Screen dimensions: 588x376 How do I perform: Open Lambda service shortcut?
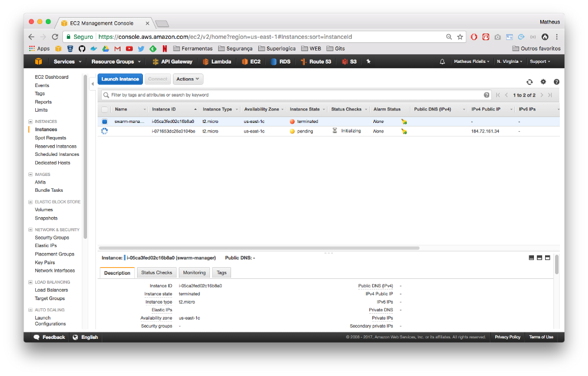click(x=217, y=62)
